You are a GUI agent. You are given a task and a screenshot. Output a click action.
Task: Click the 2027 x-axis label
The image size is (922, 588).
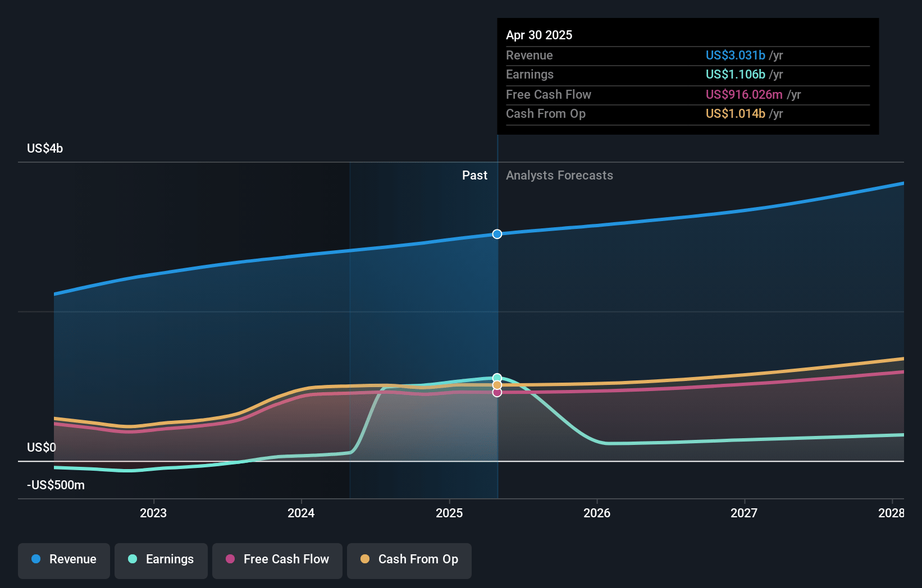click(744, 513)
